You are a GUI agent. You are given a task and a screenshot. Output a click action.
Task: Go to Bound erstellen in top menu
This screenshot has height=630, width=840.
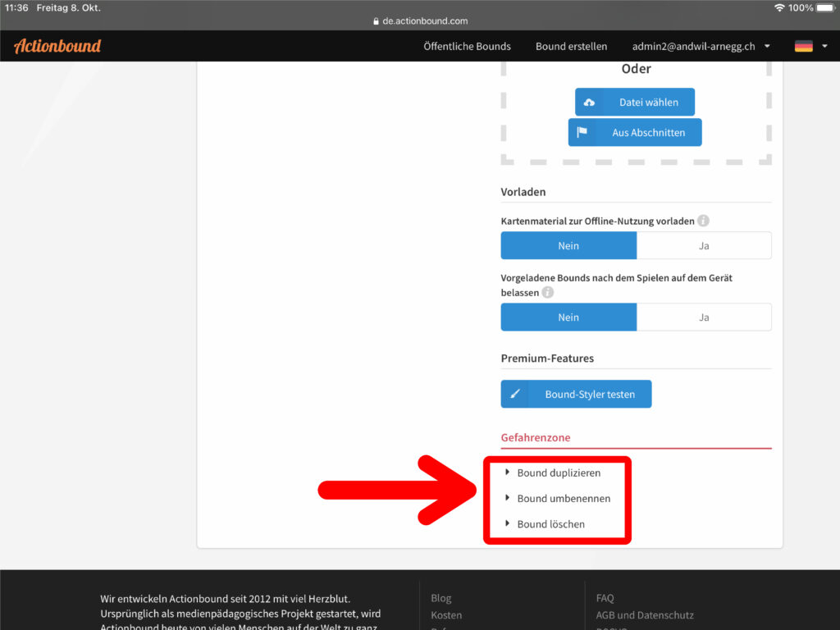571,47
